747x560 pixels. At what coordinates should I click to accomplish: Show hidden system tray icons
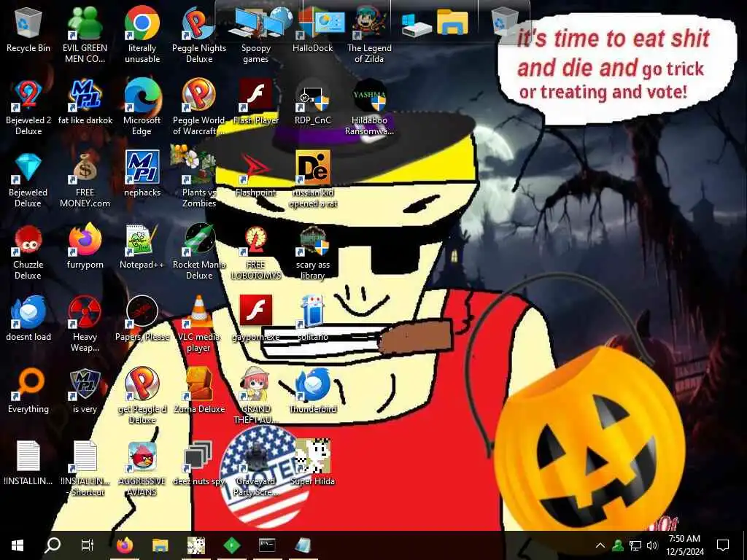click(x=600, y=545)
